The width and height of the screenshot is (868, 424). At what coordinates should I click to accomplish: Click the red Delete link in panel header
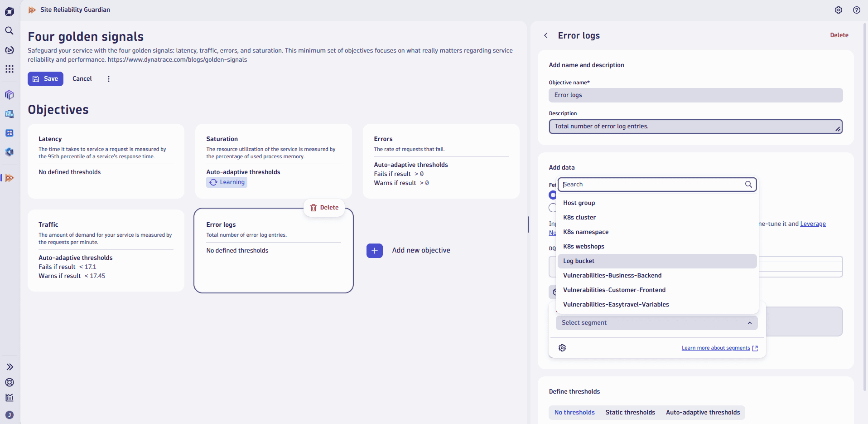(x=839, y=35)
